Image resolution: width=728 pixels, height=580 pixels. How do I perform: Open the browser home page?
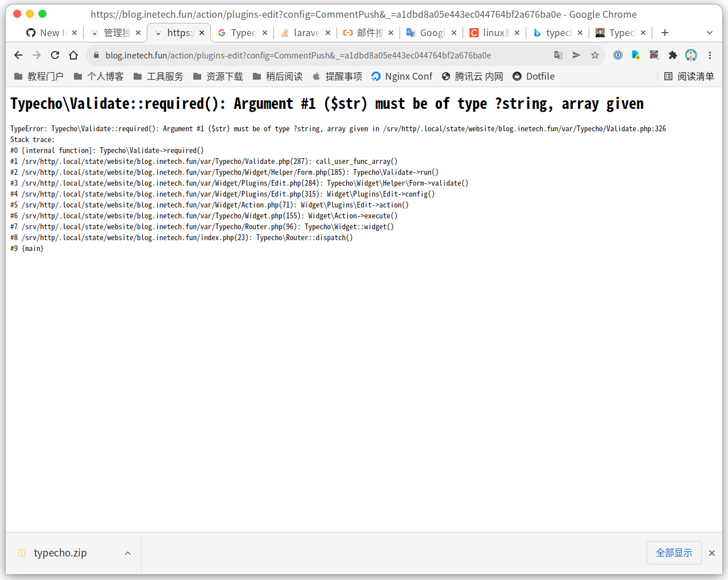pos(73,55)
